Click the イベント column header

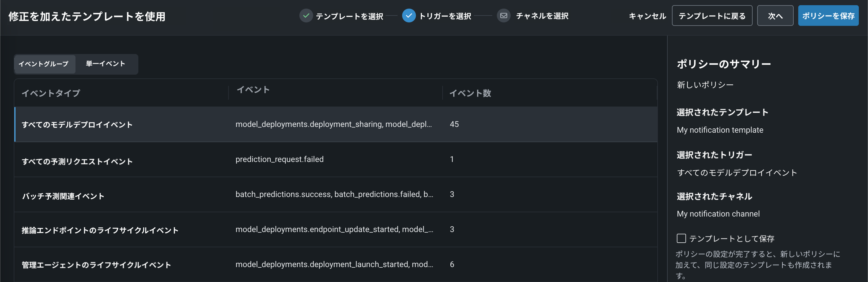tap(253, 90)
